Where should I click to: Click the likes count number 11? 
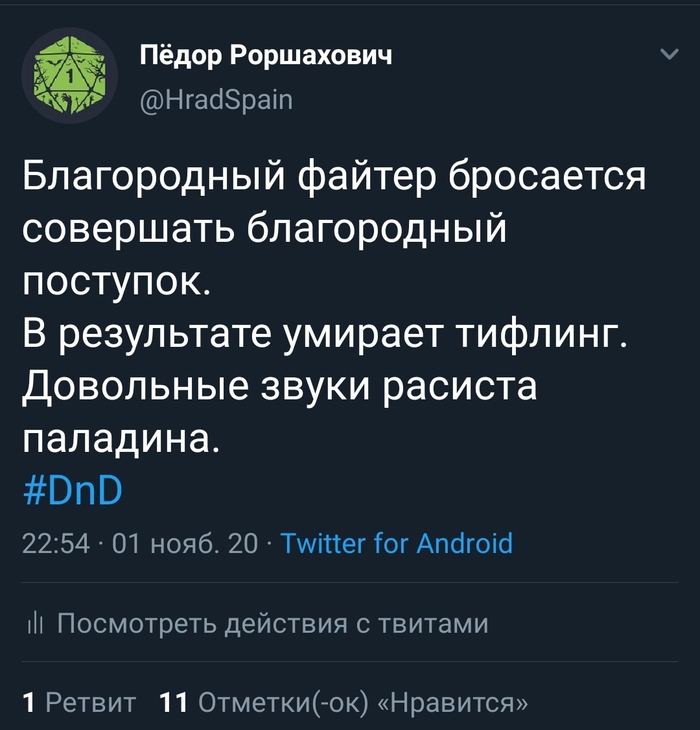click(x=174, y=702)
